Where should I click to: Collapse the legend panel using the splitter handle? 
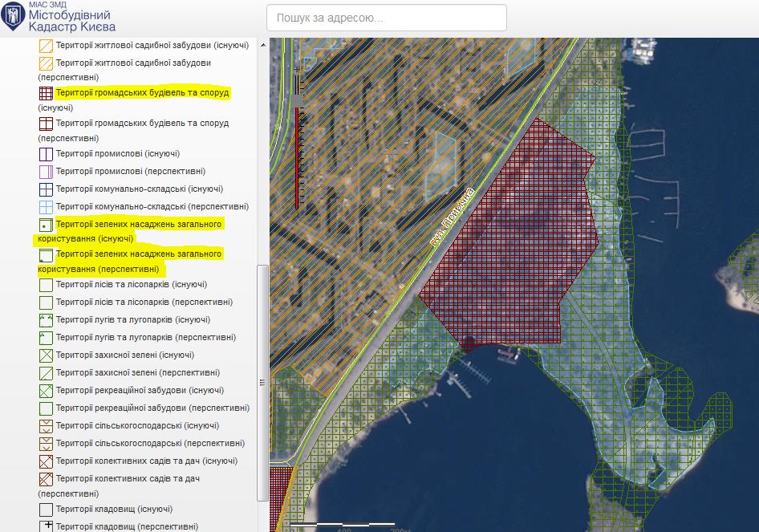[x=262, y=383]
